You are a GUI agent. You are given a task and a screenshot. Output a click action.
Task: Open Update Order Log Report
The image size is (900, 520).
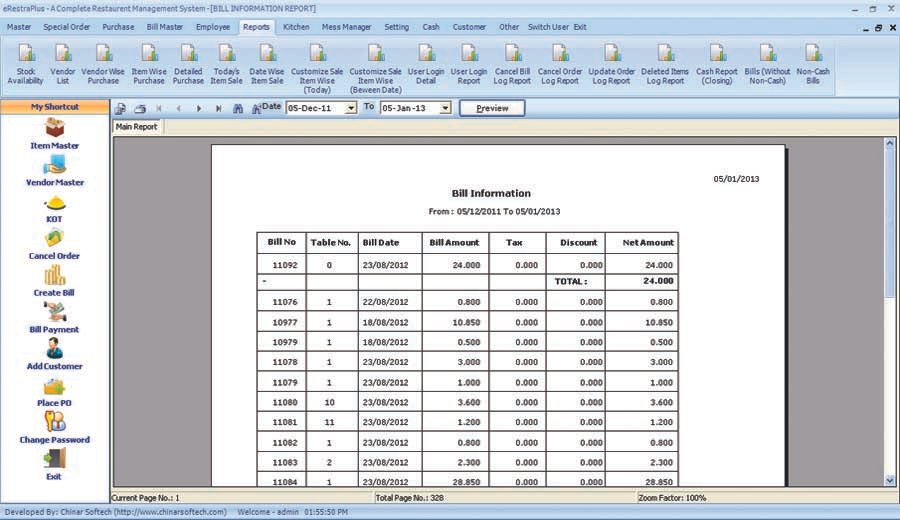611,65
